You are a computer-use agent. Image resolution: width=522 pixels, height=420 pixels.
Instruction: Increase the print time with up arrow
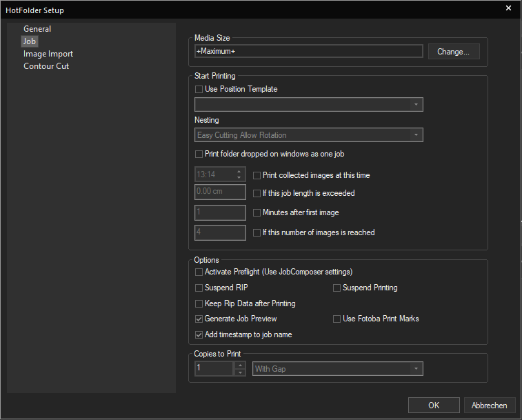(239, 171)
